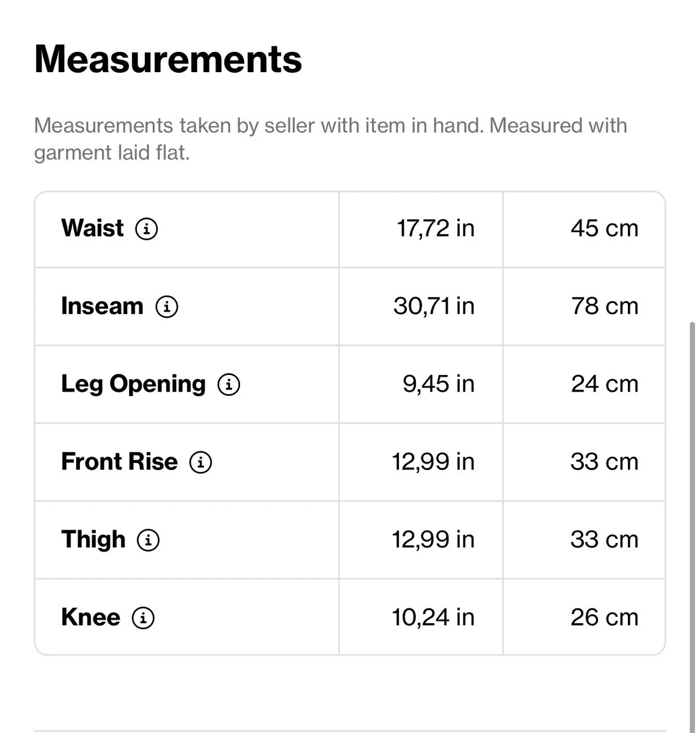Click the page scrollbar on right edge
Image resolution: width=700 pixels, height=733 pixels.
(x=692, y=527)
